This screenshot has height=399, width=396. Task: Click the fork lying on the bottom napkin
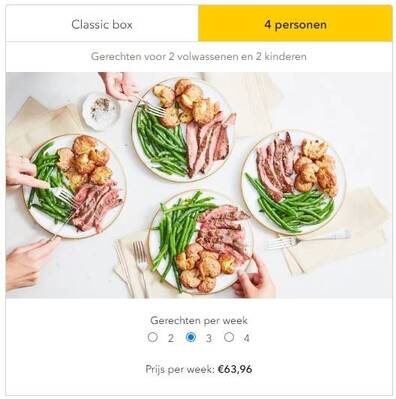coord(141,268)
